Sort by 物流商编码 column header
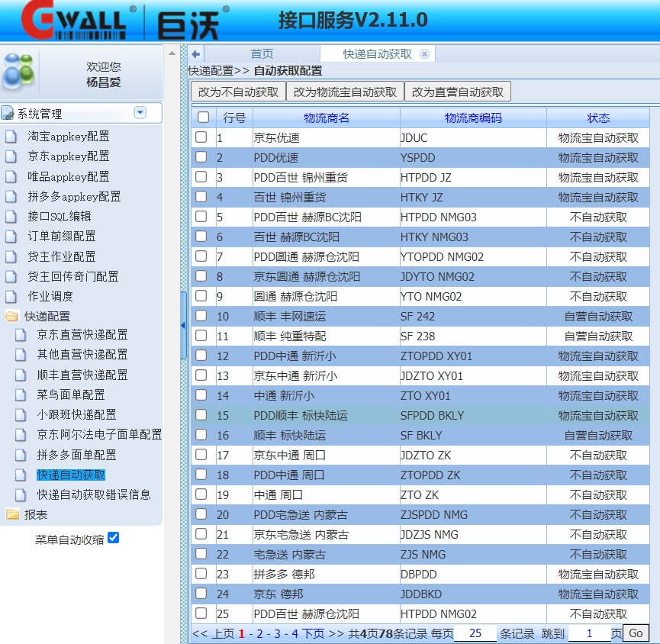 473,118
